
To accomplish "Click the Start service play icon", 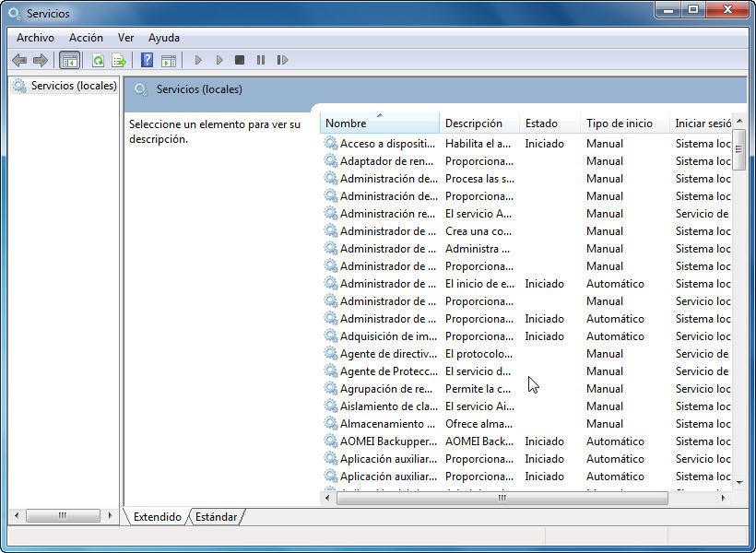I will click(198, 60).
